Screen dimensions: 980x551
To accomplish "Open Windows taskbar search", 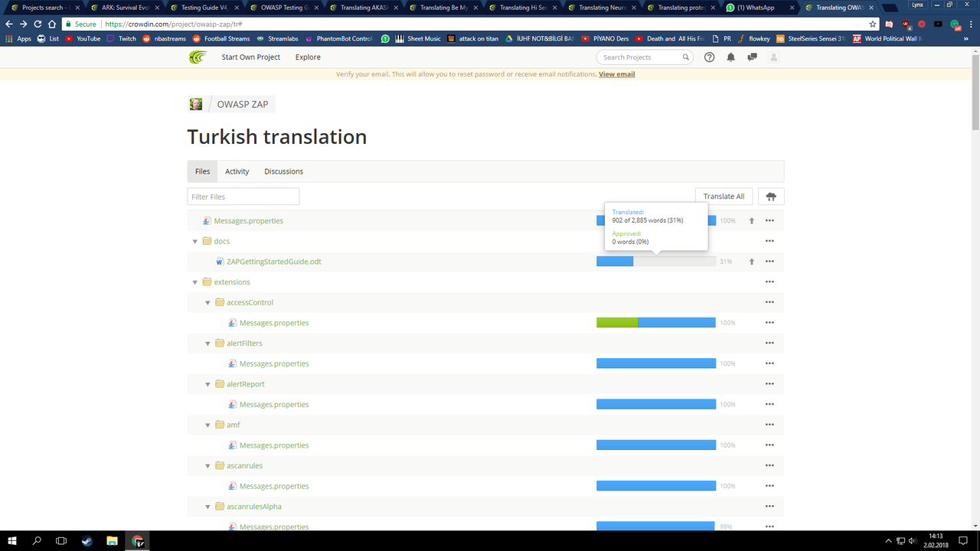I will [37, 541].
